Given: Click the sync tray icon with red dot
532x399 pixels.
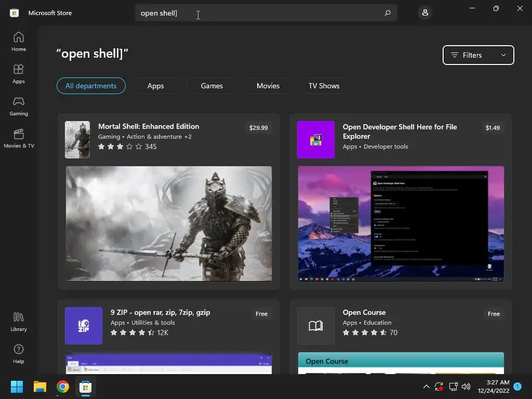Looking at the screenshot, I should coord(439,387).
